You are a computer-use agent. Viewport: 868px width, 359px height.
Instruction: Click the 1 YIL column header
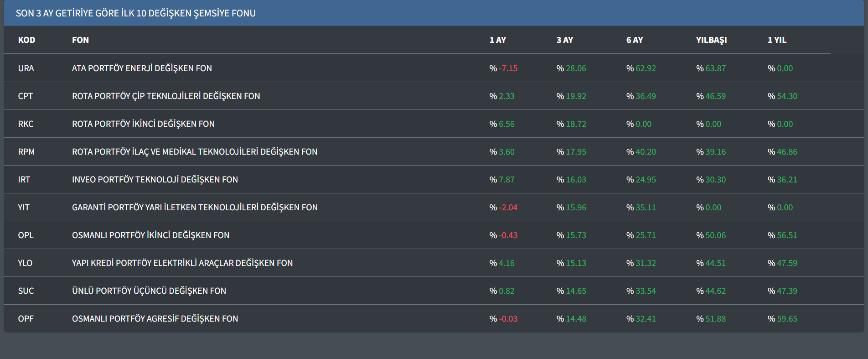777,40
